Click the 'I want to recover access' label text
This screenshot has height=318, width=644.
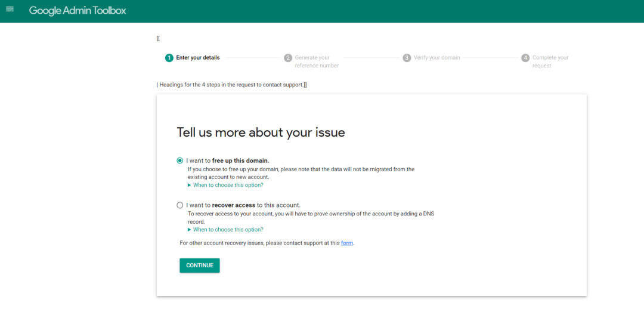[x=243, y=205]
